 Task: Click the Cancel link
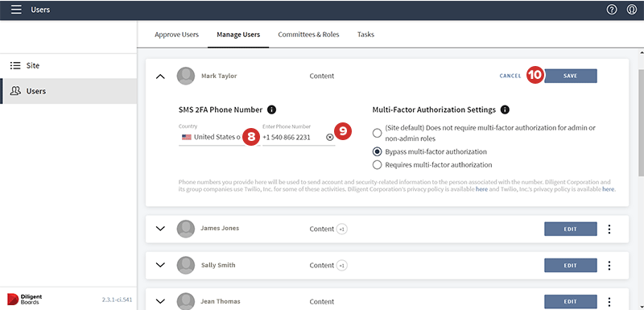[510, 76]
